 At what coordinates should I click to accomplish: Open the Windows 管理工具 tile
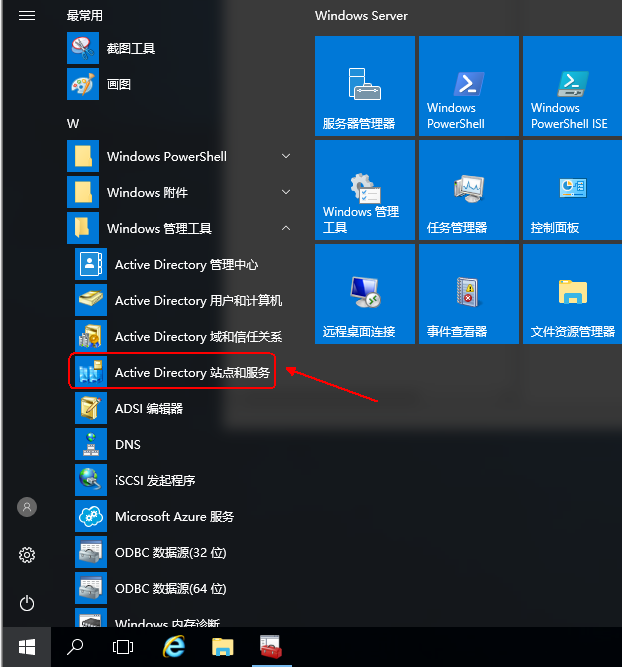click(x=365, y=190)
